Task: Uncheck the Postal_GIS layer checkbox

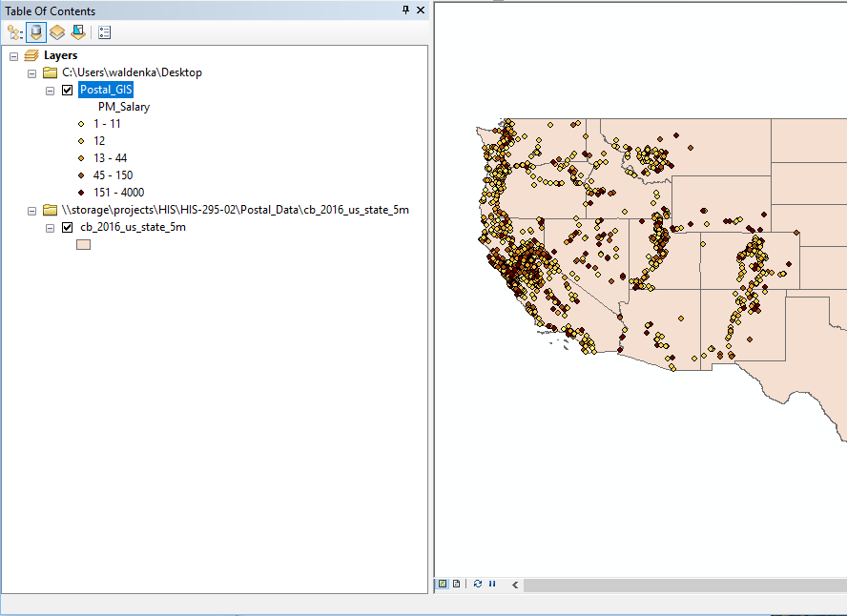Action: tap(67, 91)
